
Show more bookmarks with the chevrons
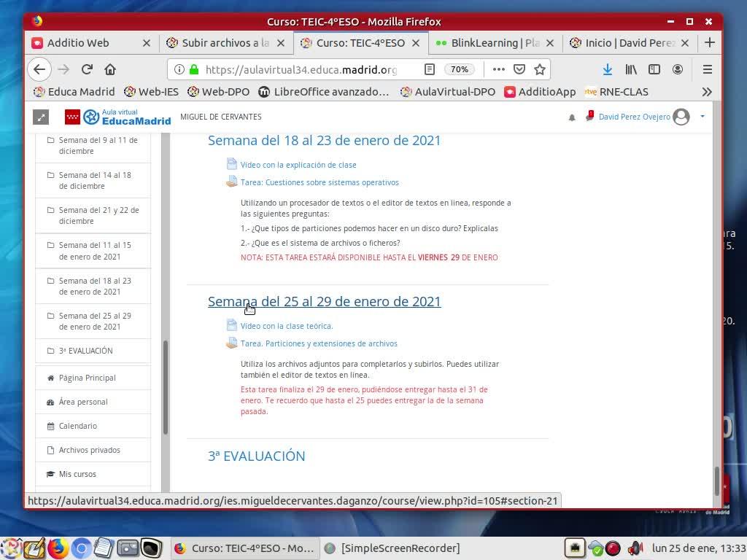707,92
